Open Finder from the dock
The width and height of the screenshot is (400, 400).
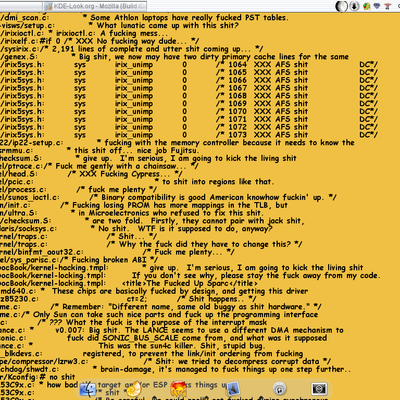click(88, 389)
